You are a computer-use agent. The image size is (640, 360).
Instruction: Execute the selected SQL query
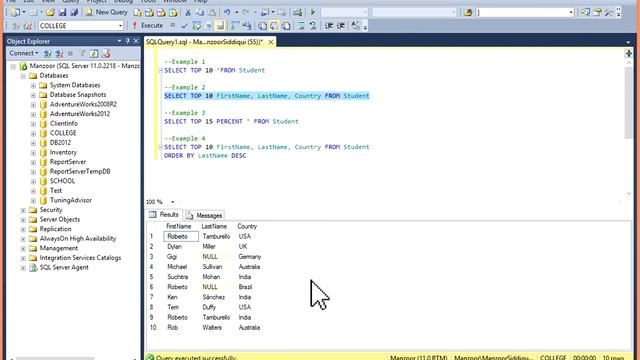point(147,25)
